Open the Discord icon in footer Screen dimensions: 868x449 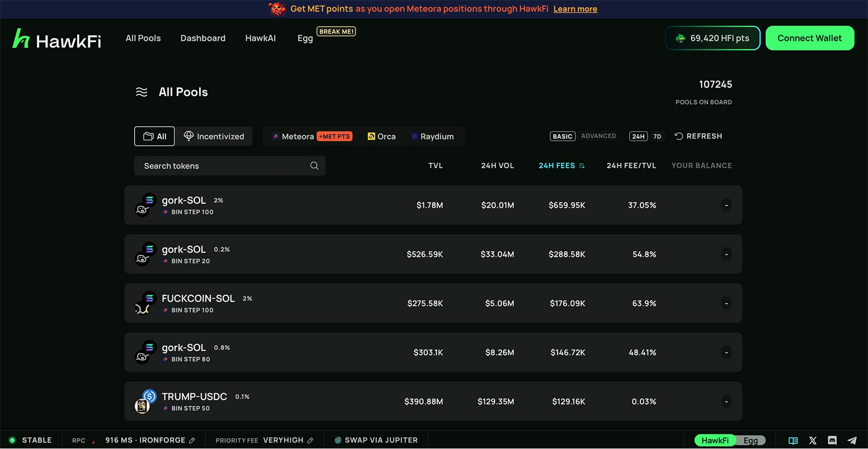(x=832, y=441)
